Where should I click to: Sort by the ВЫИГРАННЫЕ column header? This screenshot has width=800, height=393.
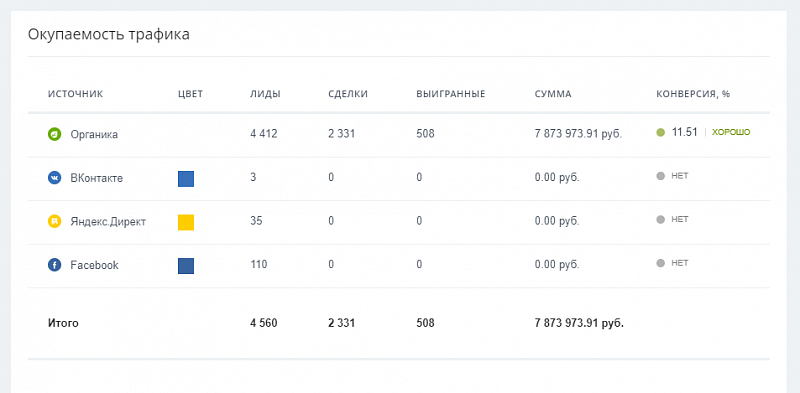[451, 94]
